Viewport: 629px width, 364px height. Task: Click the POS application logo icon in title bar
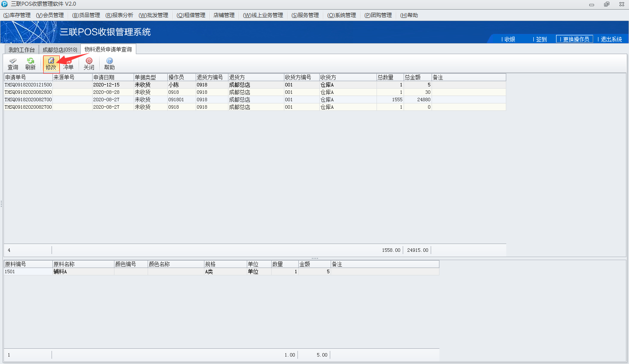pos(4,4)
